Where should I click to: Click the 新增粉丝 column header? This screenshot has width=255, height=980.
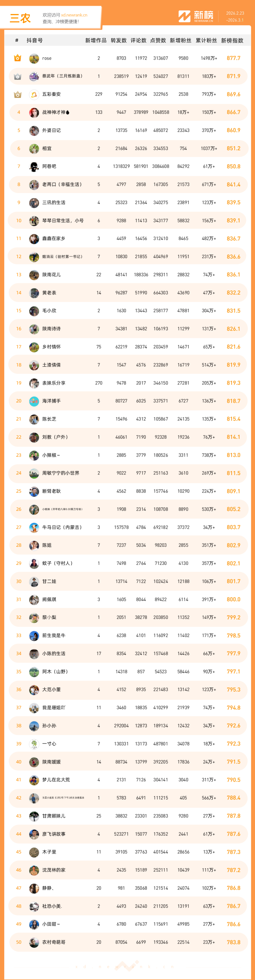click(x=181, y=41)
